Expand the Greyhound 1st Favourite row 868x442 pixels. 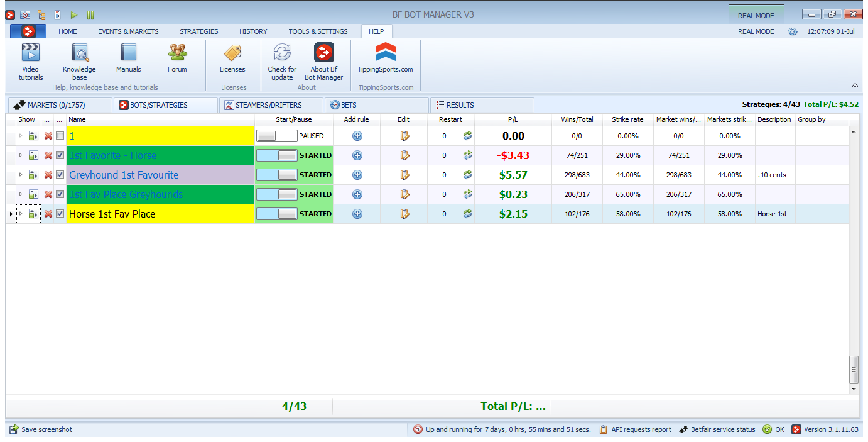(x=20, y=175)
